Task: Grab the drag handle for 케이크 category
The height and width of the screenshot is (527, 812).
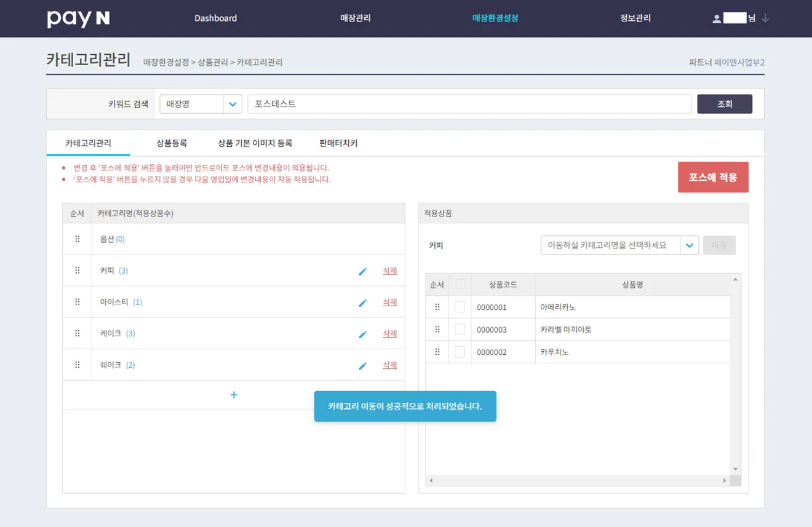Action: (78, 333)
